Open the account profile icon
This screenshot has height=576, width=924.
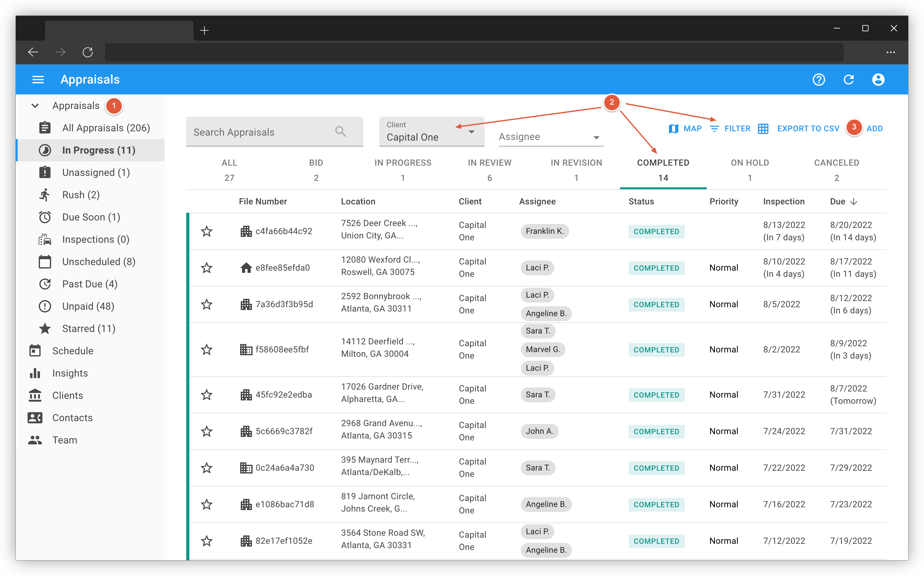pyautogui.click(x=878, y=80)
